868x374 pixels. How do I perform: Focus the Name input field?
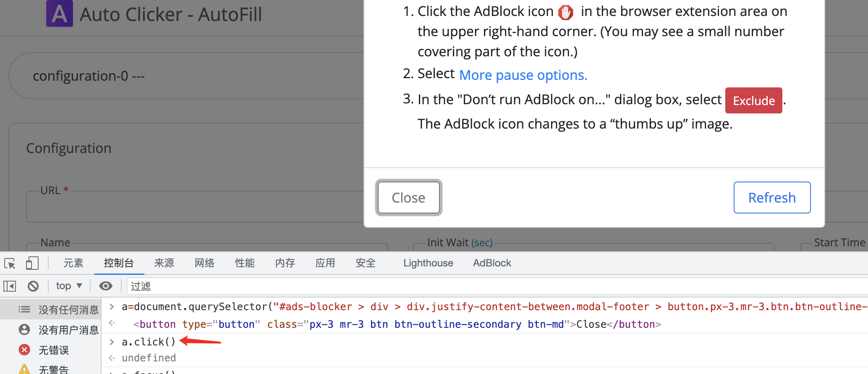point(207,248)
